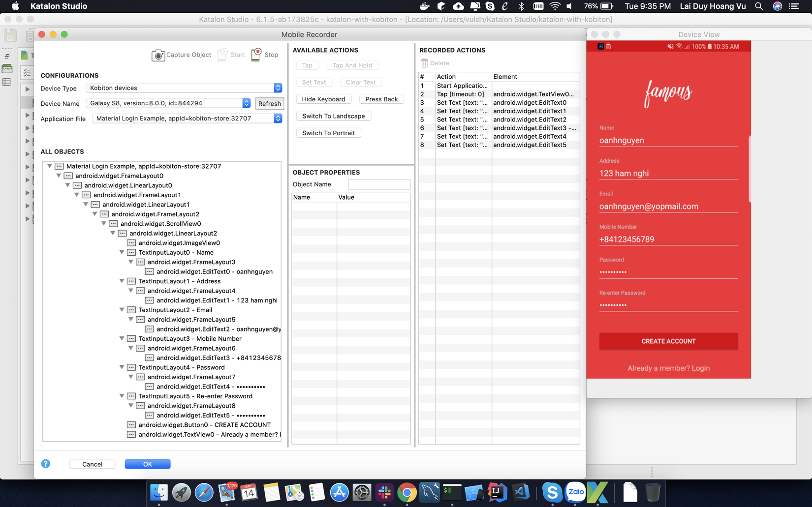812x507 pixels.
Task: Click the Value column header in Object Properties
Action: [374, 197]
